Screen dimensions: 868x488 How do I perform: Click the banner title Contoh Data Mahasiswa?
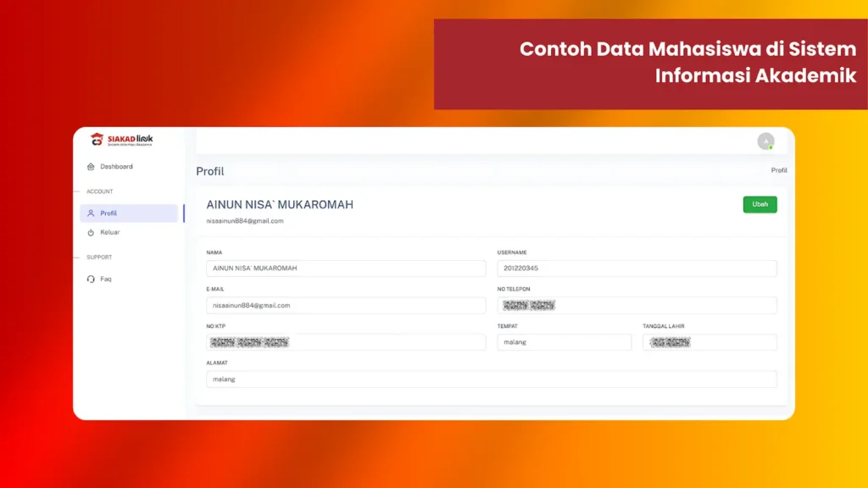tap(687, 62)
